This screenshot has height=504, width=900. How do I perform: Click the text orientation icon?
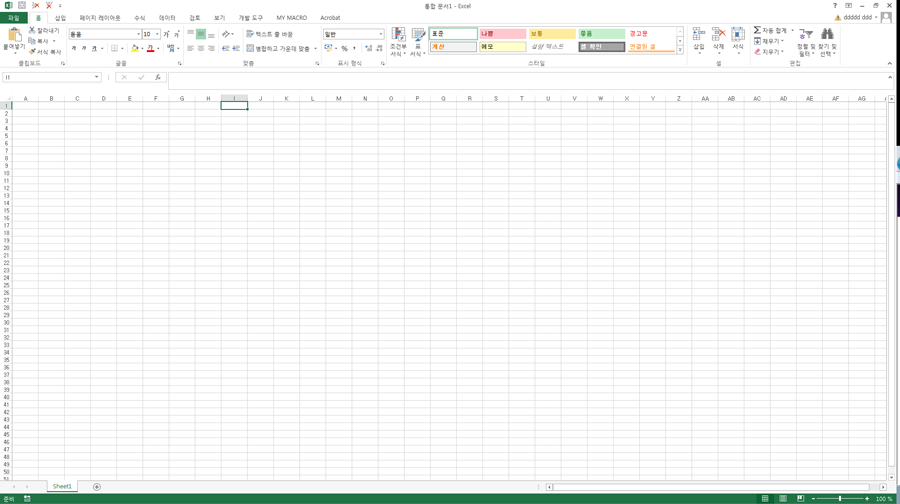(x=226, y=34)
